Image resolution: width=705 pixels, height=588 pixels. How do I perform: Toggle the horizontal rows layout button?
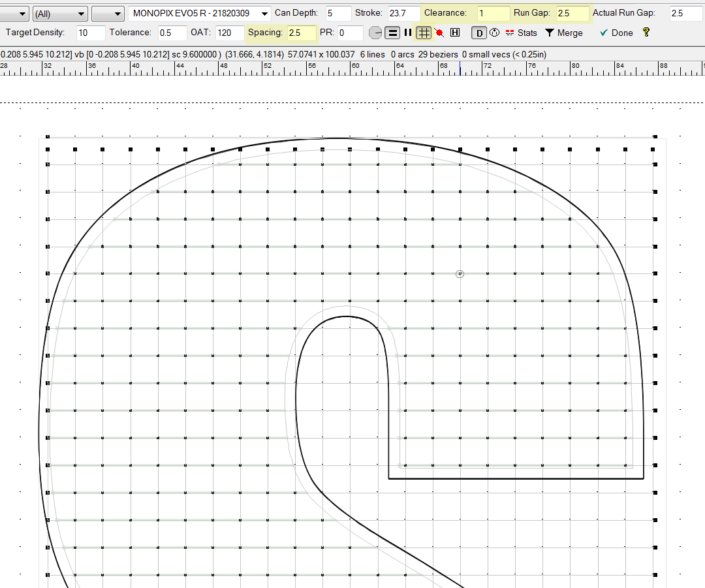(x=392, y=33)
